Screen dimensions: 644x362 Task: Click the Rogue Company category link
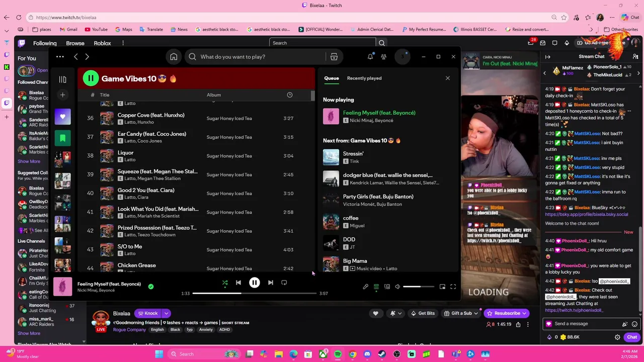click(129, 330)
